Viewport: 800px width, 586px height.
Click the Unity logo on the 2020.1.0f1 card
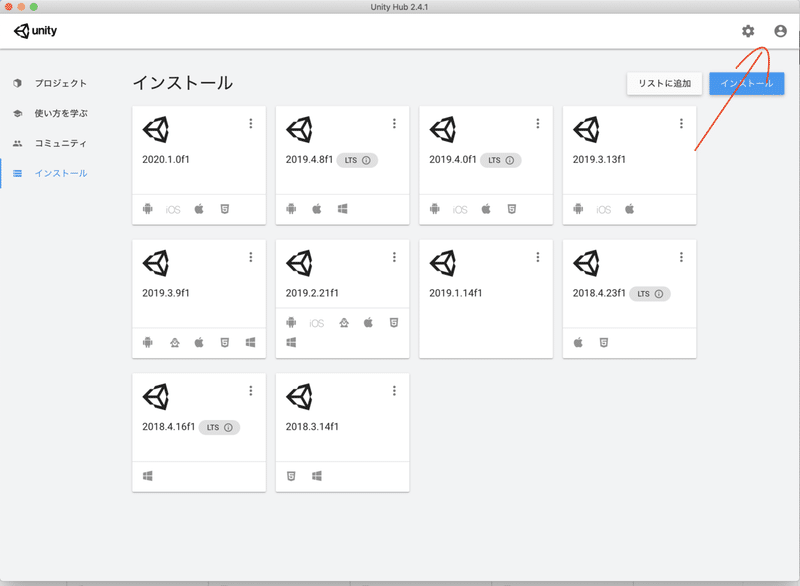pos(156,130)
